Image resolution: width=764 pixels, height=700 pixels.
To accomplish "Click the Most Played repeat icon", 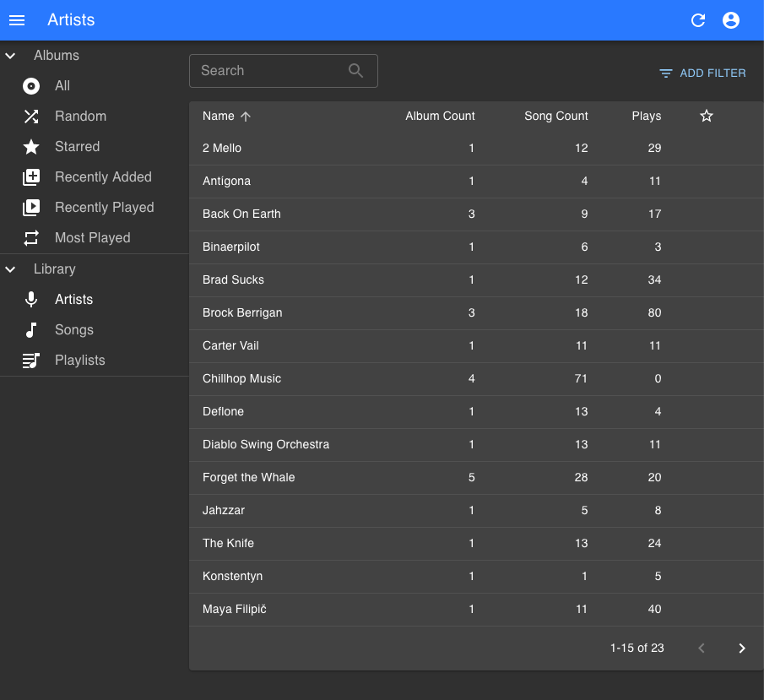I will tap(31, 238).
